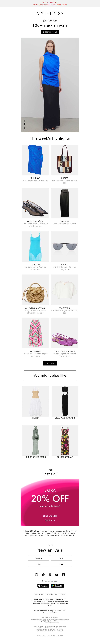View the Khaite Zoe patchwork tote bag
Image resolution: width=100 pixels, height=644 pixels.
point(65,160)
